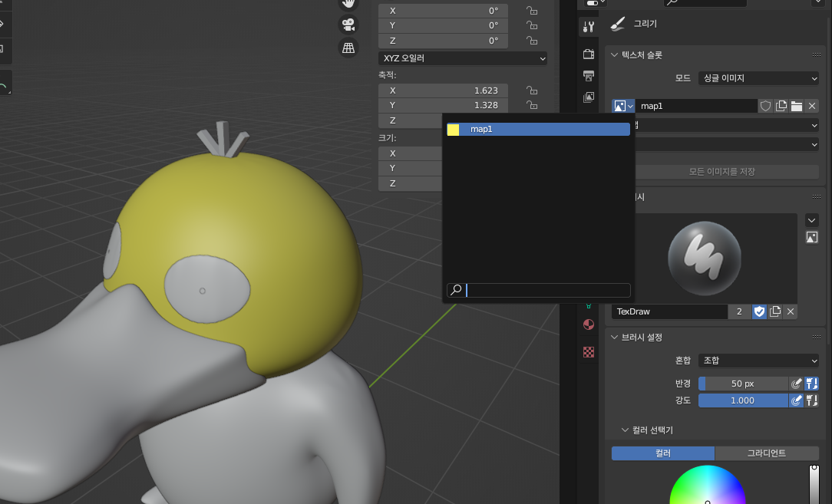The width and height of the screenshot is (832, 504).
Task: Click rotation Z field showing 0°
Action: pos(443,41)
